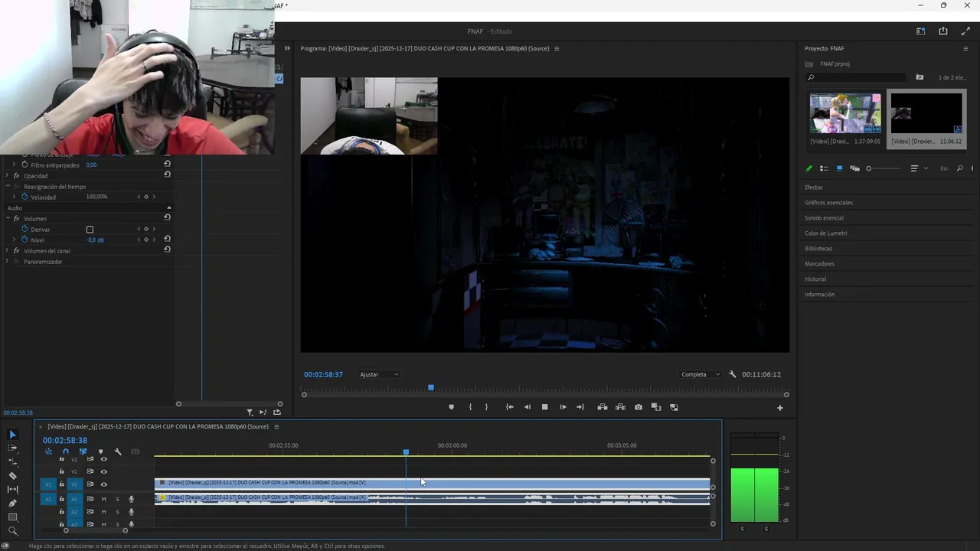Image resolution: width=980 pixels, height=551 pixels.
Task: Open timeline sequence panel menu
Action: pyautogui.click(x=276, y=427)
